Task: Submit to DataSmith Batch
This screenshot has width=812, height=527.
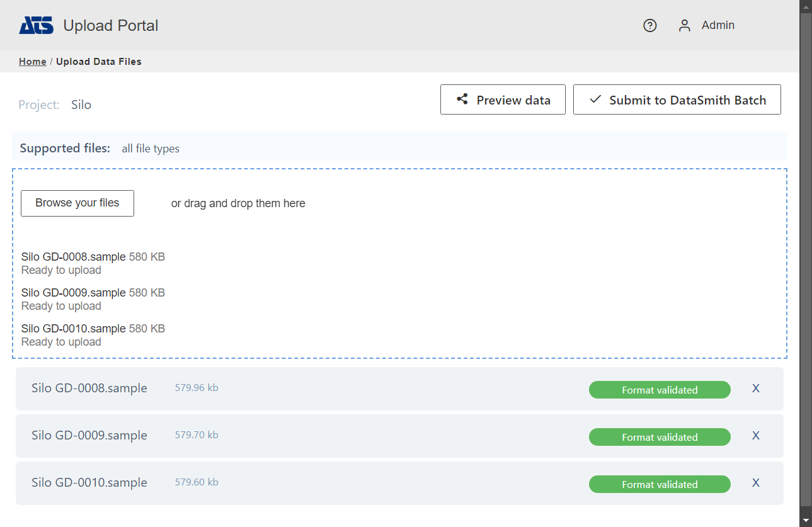Action: coord(677,99)
